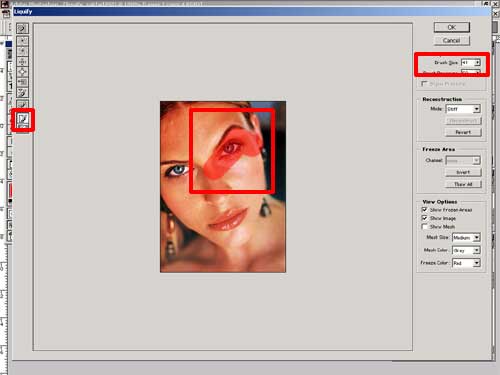Open the Freeze Area Channel dropdown
The image size is (500, 375).
(463, 161)
